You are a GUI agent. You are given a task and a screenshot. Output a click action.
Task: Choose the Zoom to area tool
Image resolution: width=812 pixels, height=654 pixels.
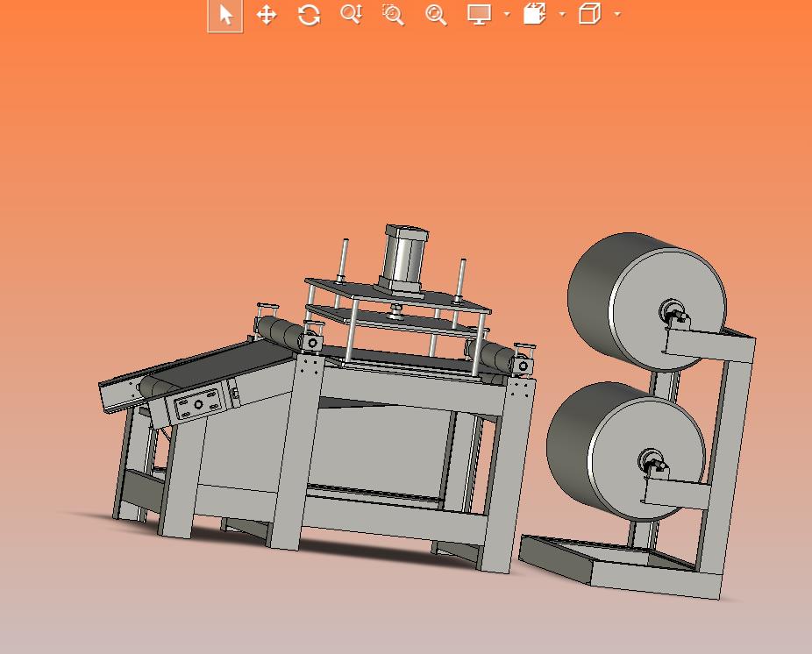[x=393, y=15]
